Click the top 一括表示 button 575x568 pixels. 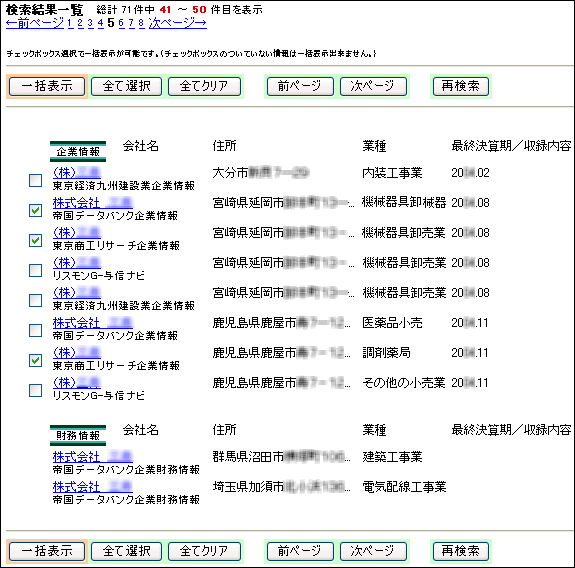coord(47,87)
